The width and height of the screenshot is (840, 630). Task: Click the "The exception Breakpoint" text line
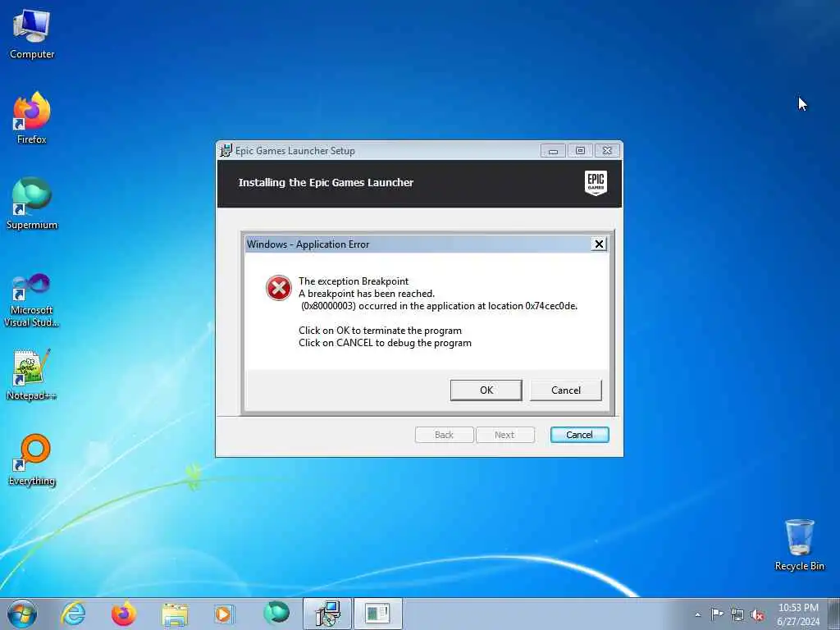(x=354, y=281)
